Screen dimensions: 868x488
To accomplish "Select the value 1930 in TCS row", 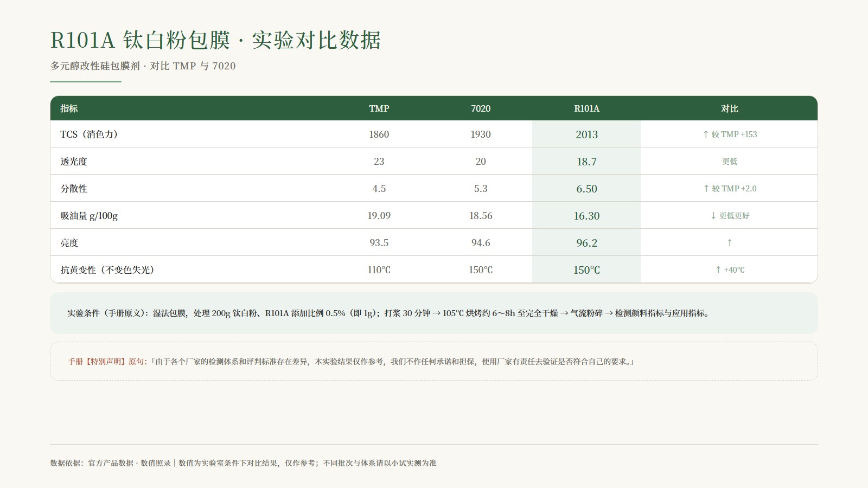I will (481, 134).
